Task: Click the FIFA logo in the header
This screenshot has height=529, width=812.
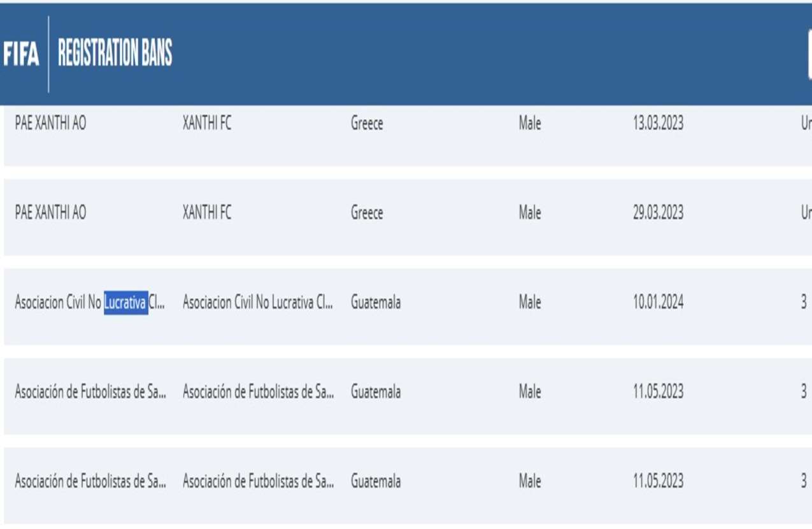Action: pyautogui.click(x=21, y=54)
